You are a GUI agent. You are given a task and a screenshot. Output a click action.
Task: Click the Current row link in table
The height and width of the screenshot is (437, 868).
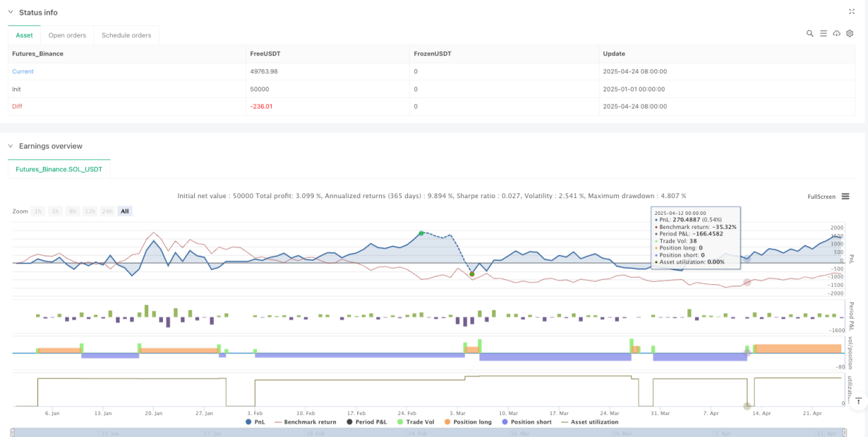click(23, 71)
